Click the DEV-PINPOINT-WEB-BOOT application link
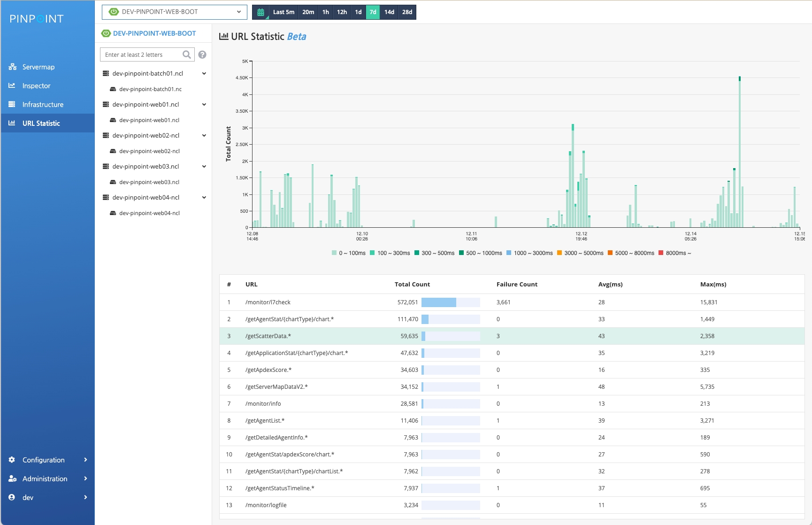 point(154,33)
